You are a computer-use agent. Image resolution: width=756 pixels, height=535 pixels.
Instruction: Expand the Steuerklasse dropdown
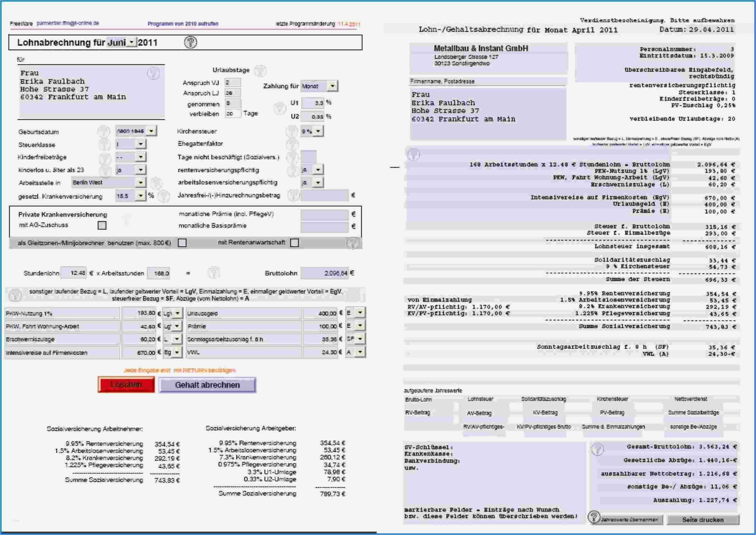141,144
